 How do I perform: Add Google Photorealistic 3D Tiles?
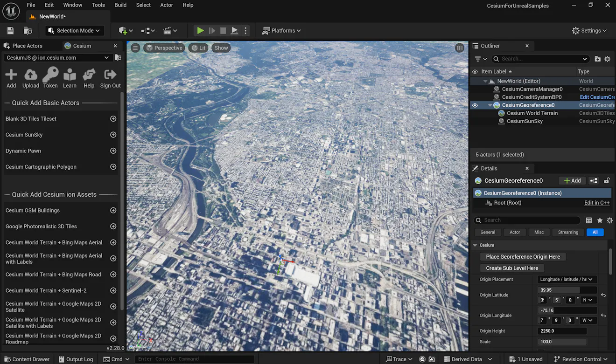click(113, 227)
